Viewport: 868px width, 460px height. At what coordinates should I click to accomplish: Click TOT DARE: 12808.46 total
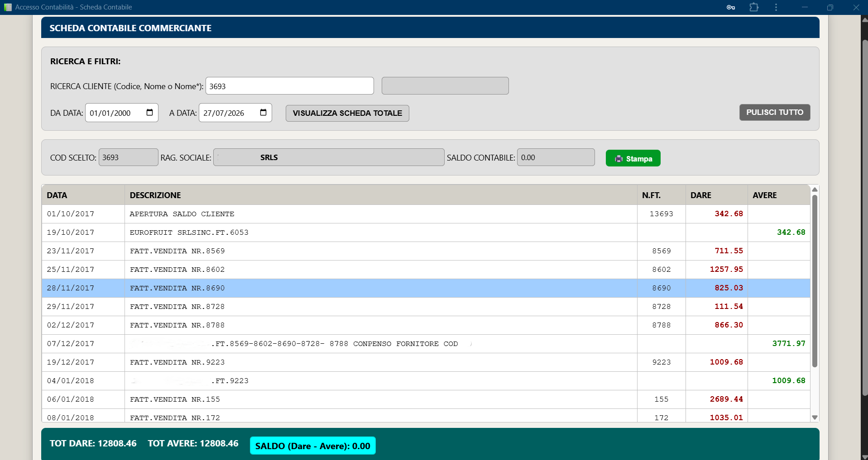click(93, 443)
